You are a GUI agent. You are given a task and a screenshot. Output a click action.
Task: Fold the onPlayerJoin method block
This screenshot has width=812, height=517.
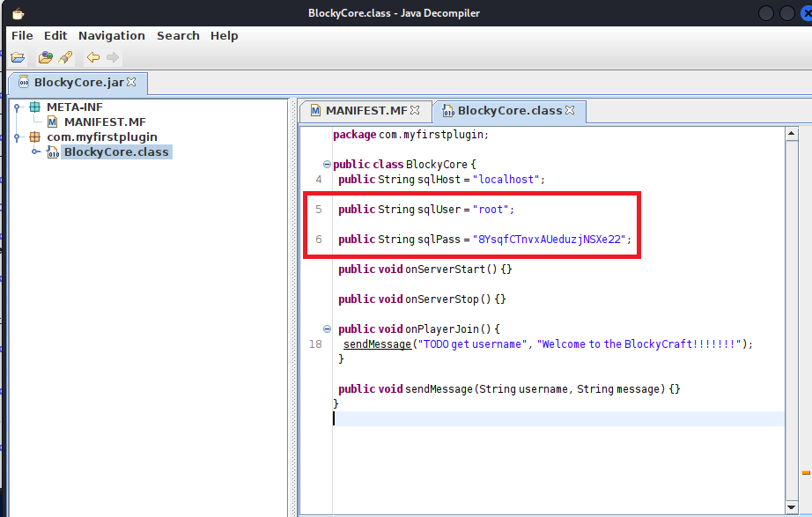click(x=328, y=329)
